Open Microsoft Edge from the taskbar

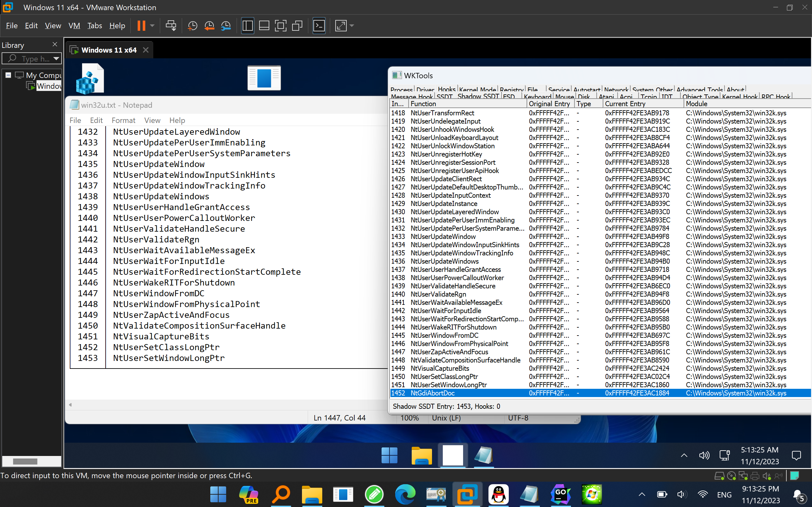click(405, 494)
